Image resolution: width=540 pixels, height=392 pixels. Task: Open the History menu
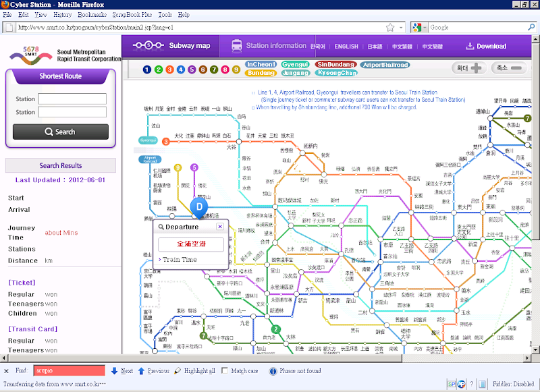[63, 15]
